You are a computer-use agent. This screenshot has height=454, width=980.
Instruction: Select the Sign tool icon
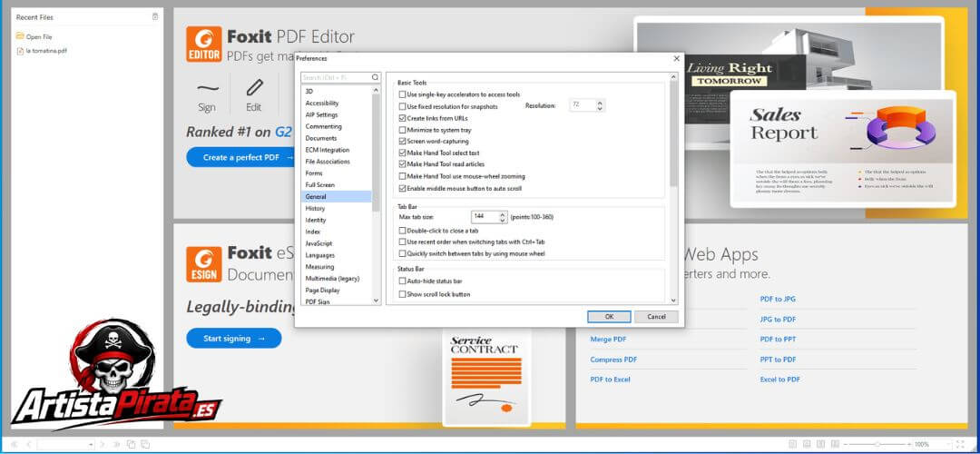click(207, 88)
